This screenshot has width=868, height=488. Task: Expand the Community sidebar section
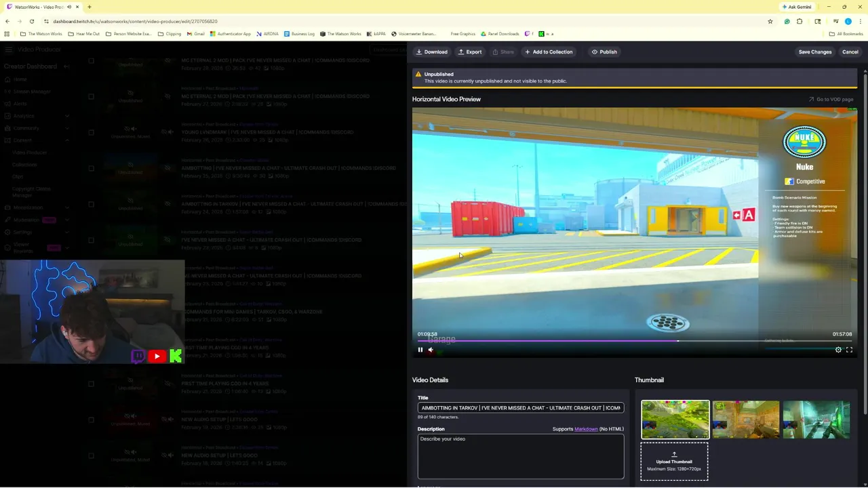[66, 128]
